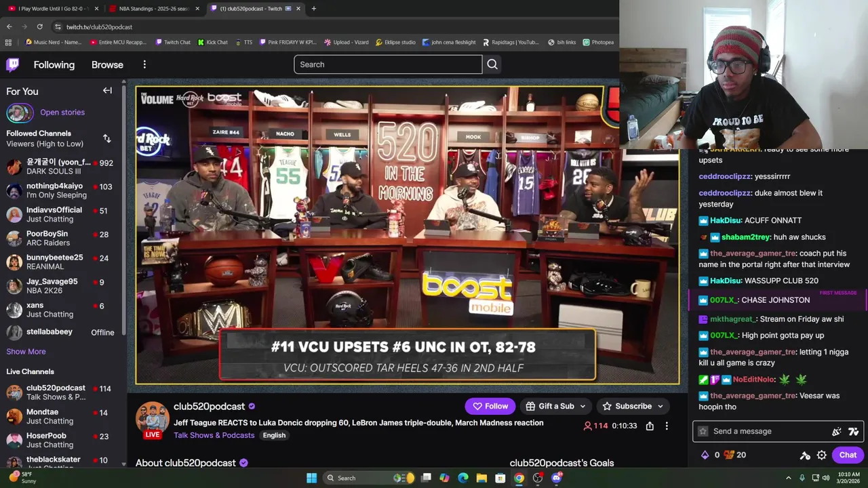Viewport: 868px width, 488px height.
Task: Click the Twitch search input field
Action: coord(388,64)
